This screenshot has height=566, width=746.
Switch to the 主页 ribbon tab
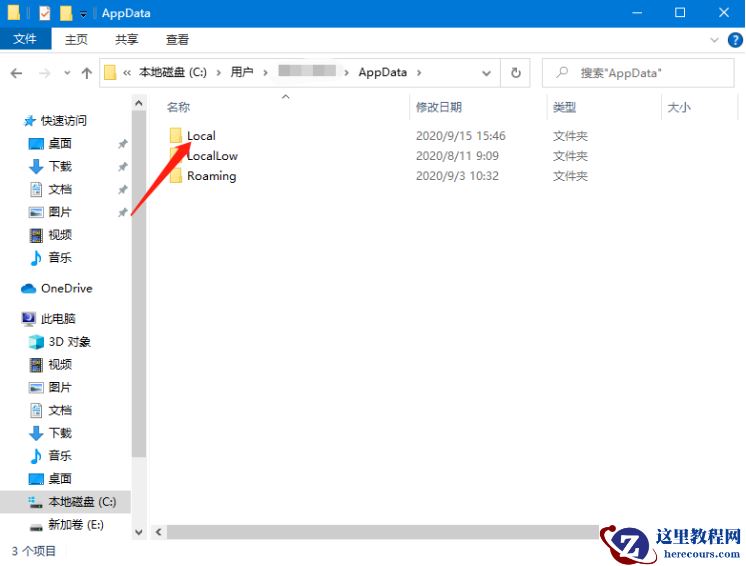click(76, 39)
